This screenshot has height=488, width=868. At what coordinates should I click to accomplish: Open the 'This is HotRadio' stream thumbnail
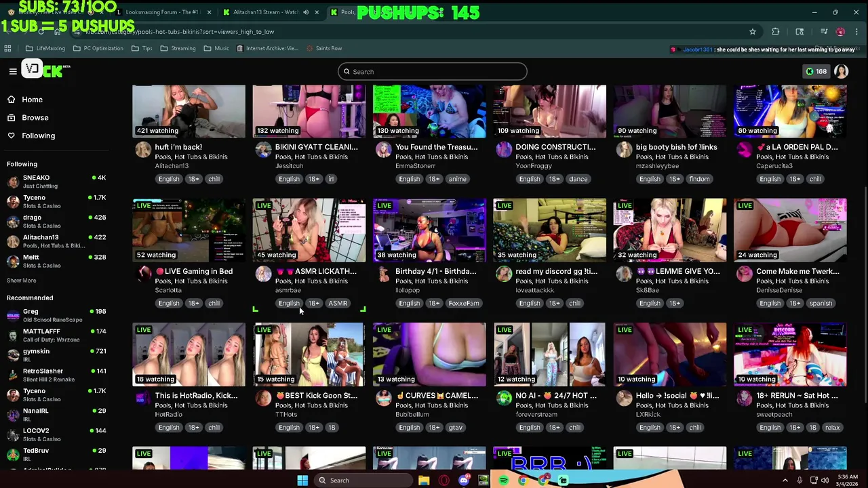click(189, 354)
